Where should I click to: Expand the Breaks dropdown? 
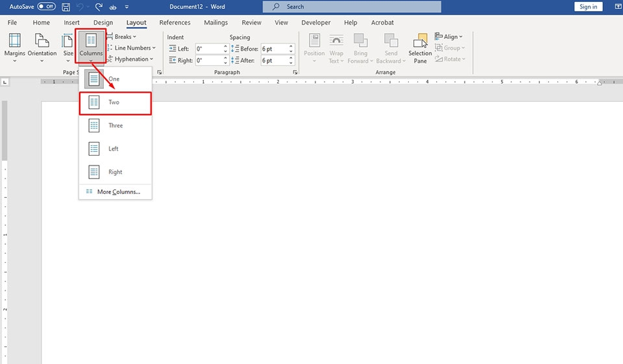(x=125, y=37)
